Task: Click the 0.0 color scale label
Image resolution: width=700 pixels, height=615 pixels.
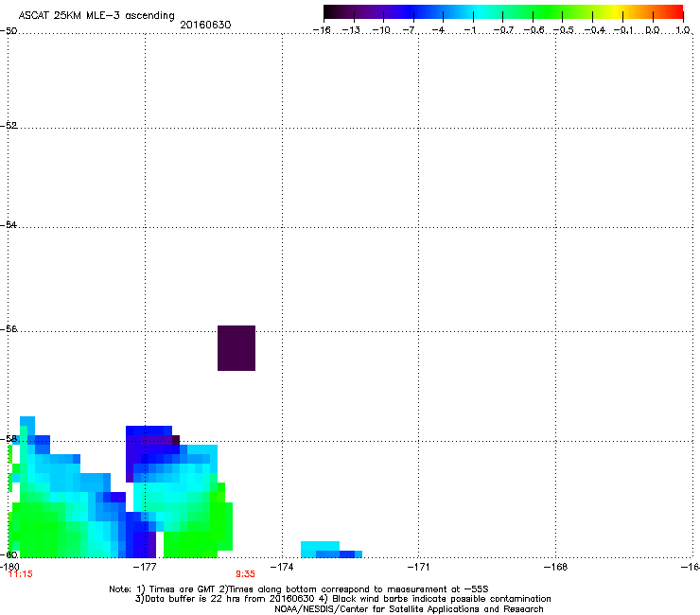Action: coord(653,30)
